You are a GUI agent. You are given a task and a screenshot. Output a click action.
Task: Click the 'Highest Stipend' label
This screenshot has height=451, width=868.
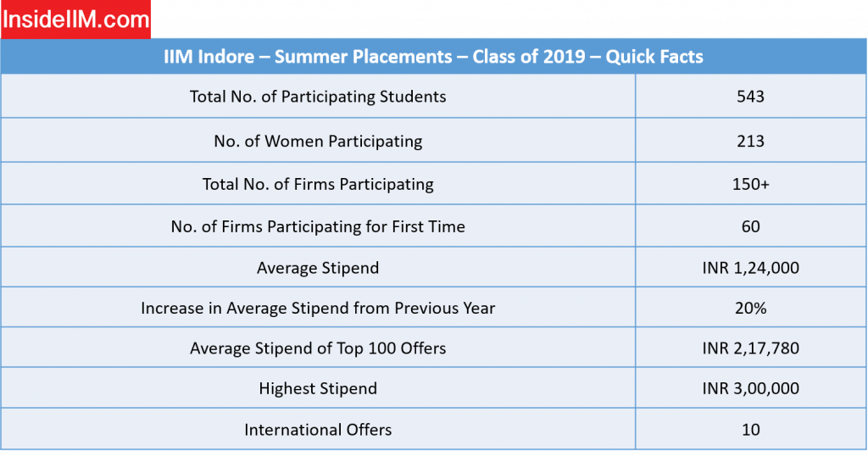(318, 388)
